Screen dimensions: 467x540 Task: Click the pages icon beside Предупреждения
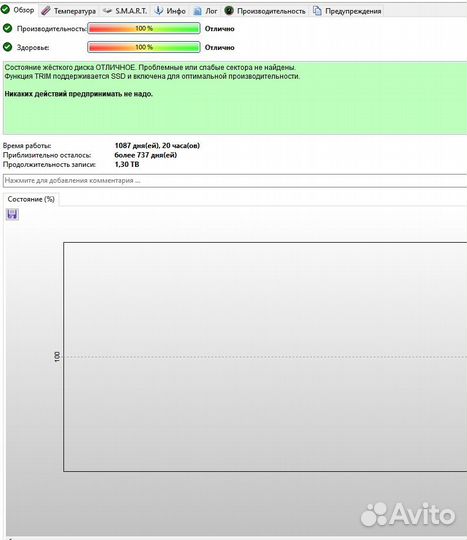click(x=317, y=11)
